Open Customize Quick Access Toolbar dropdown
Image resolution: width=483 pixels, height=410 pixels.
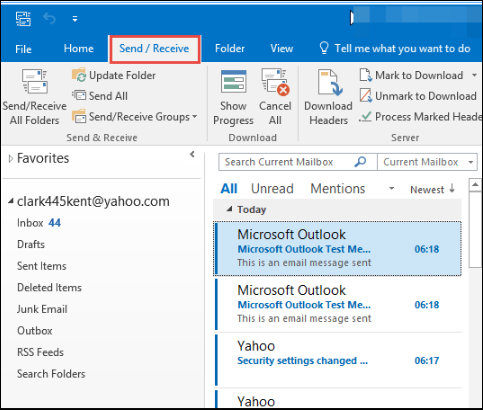click(75, 19)
